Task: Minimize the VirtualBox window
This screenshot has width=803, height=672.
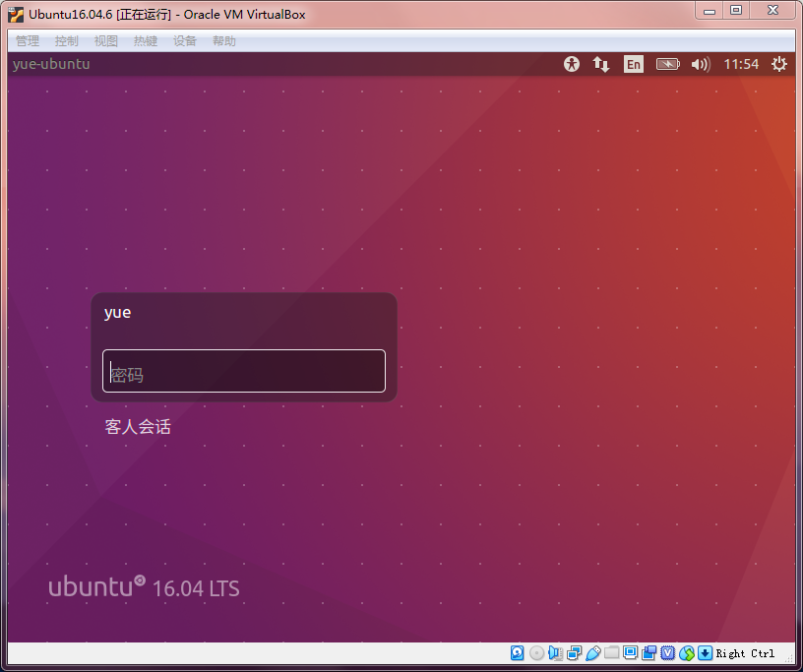Action: [x=710, y=11]
